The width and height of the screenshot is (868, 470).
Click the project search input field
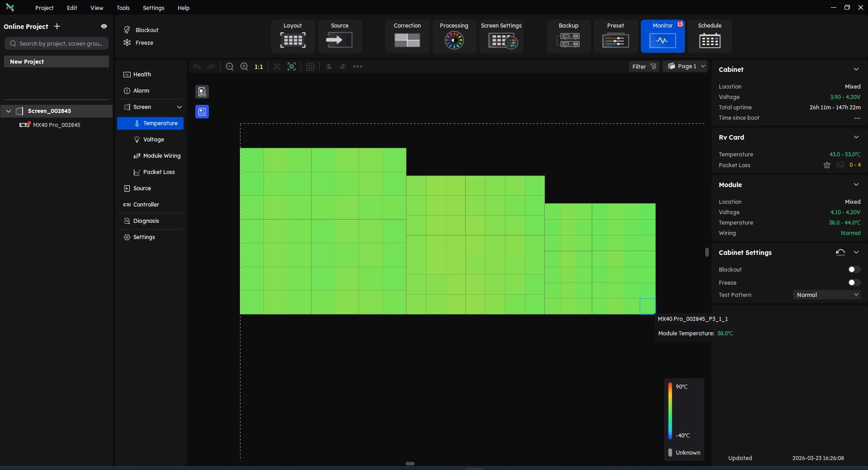point(57,44)
